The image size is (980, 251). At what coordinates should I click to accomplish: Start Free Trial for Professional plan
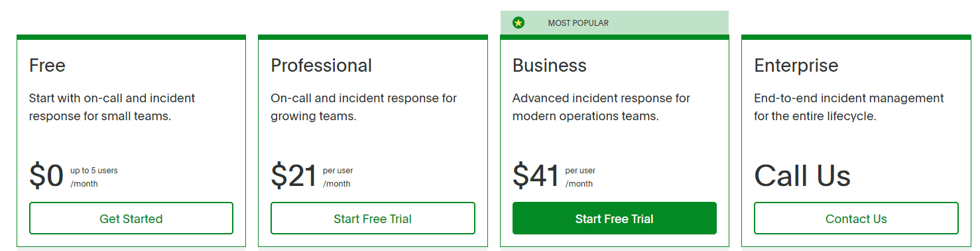tap(373, 218)
